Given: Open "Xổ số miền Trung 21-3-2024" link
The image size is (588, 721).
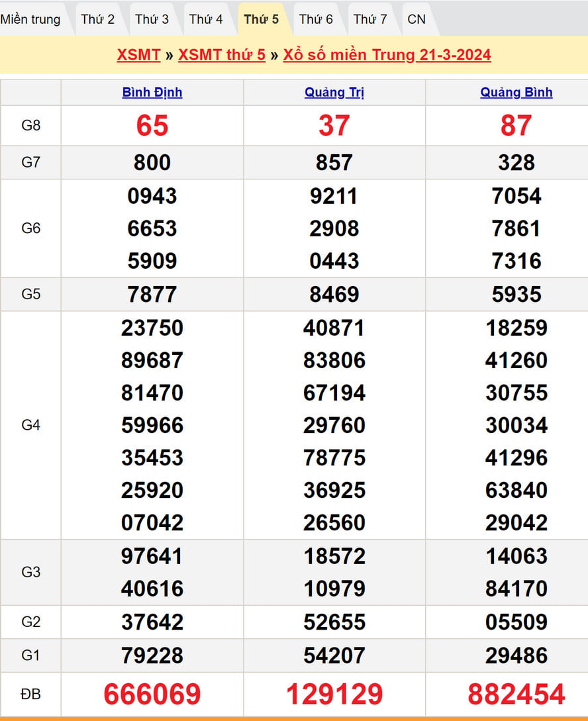Looking at the screenshot, I should pos(387,55).
